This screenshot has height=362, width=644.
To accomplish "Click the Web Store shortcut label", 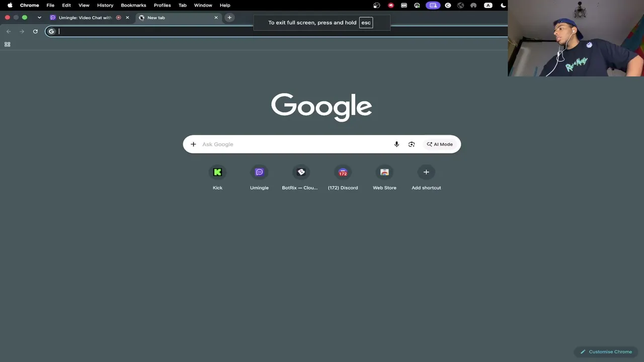I will tap(384, 188).
